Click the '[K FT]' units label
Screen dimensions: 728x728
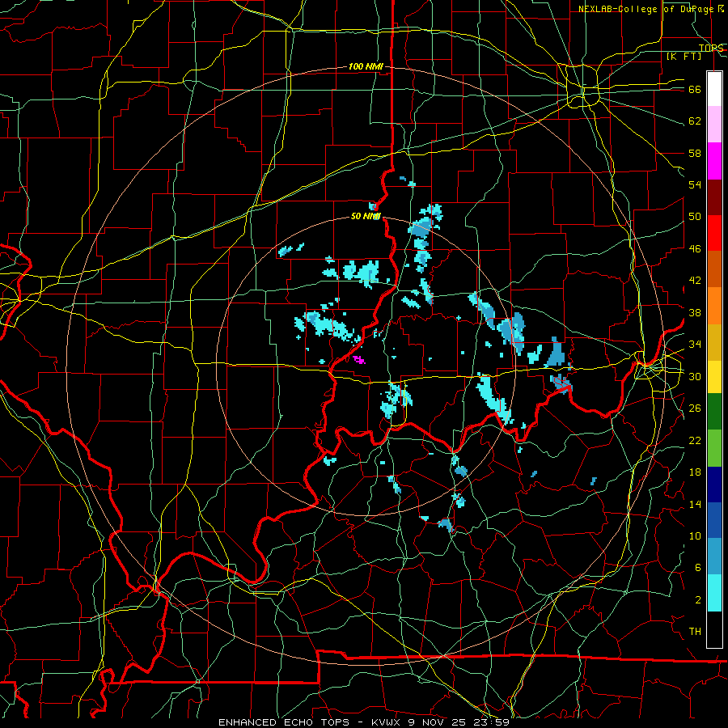pyautogui.click(x=684, y=56)
